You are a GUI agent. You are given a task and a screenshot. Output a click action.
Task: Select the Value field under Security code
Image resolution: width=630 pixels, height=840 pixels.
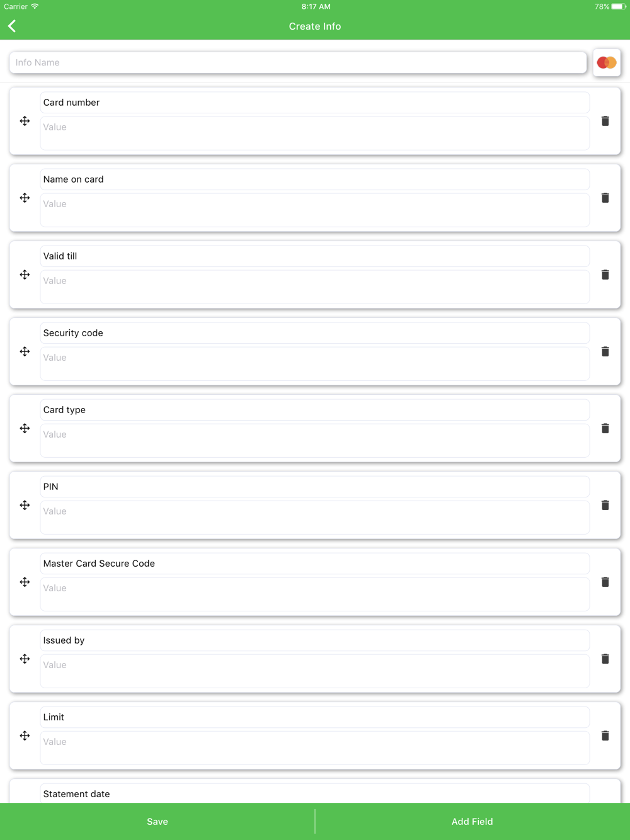point(315,363)
